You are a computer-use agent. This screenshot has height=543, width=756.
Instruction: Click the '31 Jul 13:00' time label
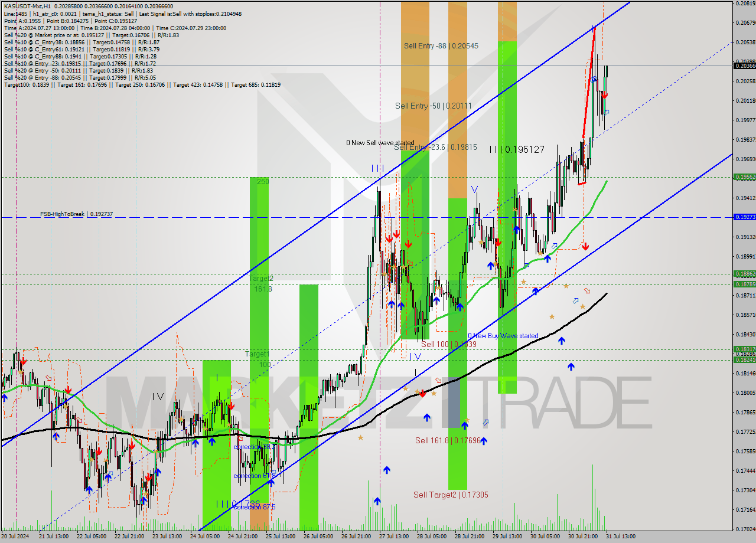pos(621,537)
